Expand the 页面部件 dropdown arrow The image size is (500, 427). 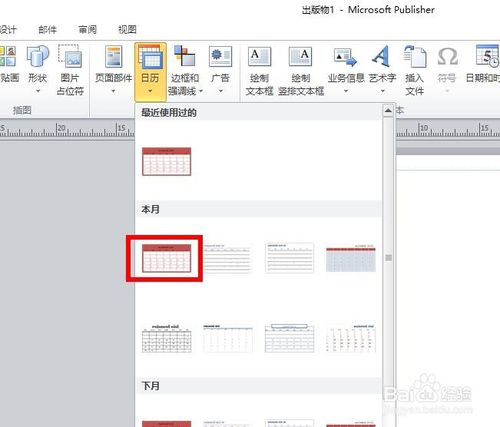tap(113, 91)
